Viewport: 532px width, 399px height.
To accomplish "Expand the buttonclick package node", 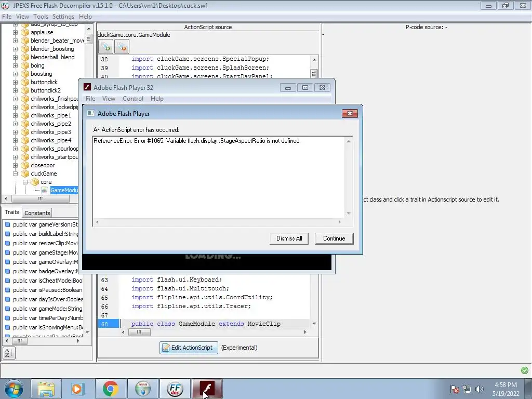I will click(x=15, y=82).
